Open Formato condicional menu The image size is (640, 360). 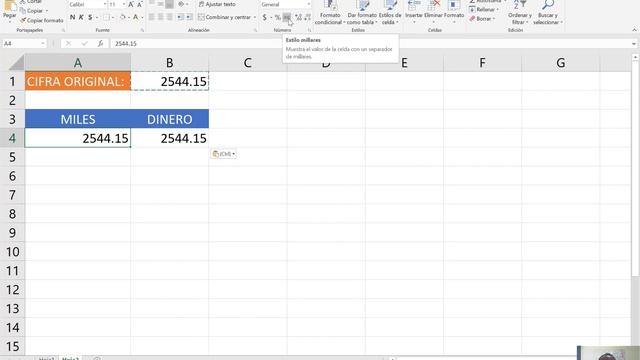tap(329, 12)
